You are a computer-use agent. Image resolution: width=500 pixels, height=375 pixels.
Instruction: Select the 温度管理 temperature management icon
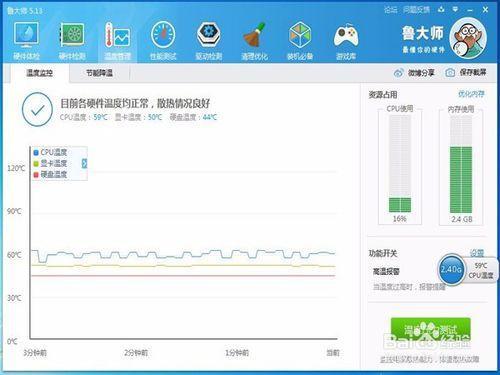pyautogui.click(x=117, y=41)
